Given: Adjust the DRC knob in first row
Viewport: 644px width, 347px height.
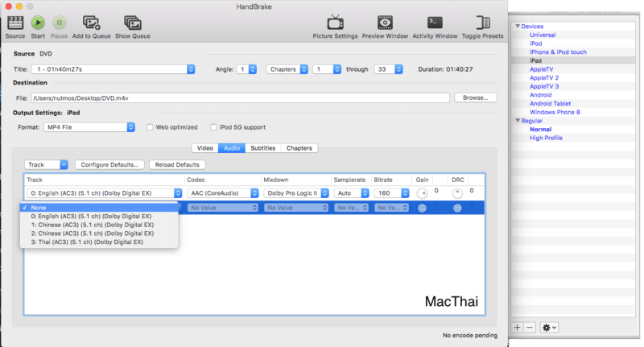Looking at the screenshot, I should 457,193.
